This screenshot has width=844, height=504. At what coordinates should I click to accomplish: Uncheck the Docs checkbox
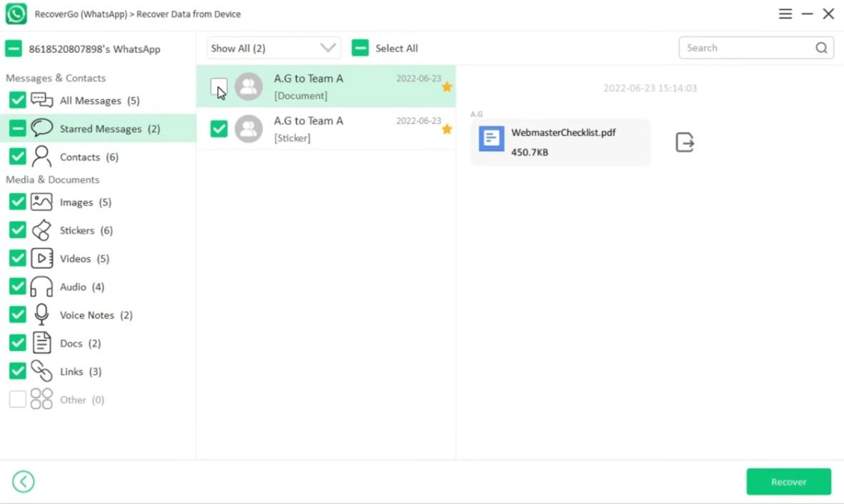click(x=17, y=342)
